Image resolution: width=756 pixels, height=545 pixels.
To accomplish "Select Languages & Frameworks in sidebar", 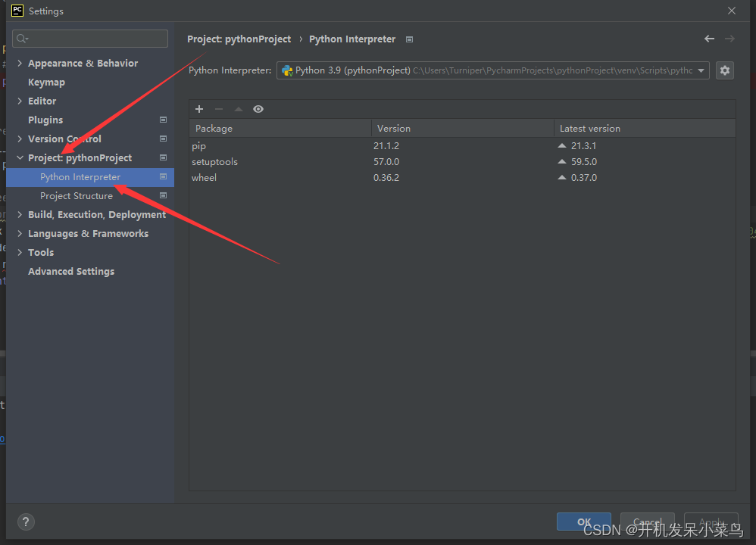I will click(x=88, y=233).
